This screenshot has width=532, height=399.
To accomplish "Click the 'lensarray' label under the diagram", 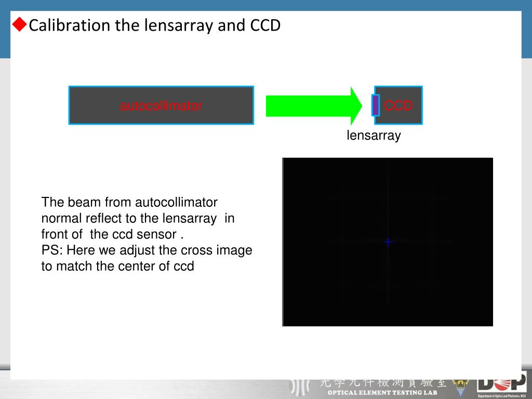I will (374, 136).
